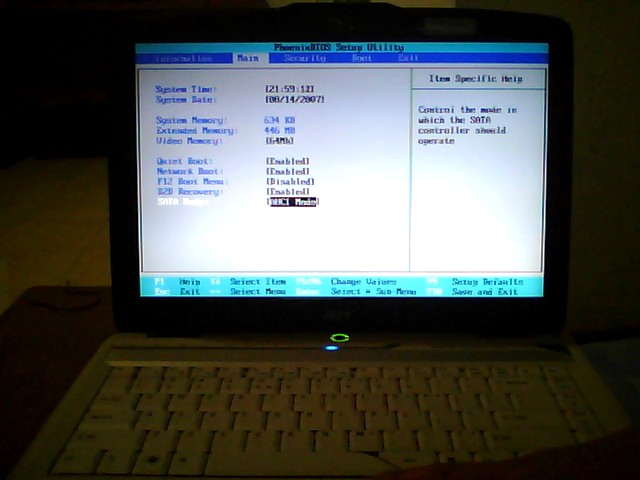Select the System Date value field
Screen dimensions: 640x480
tap(295, 99)
